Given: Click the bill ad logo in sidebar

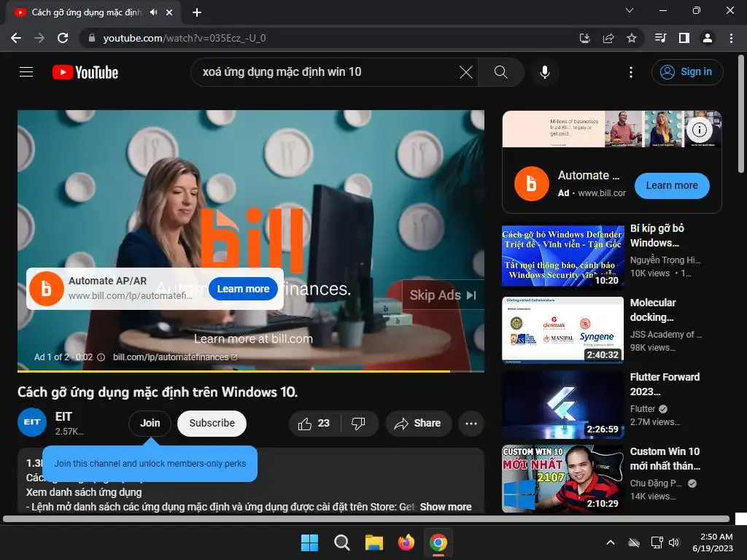Looking at the screenshot, I should pyautogui.click(x=532, y=184).
